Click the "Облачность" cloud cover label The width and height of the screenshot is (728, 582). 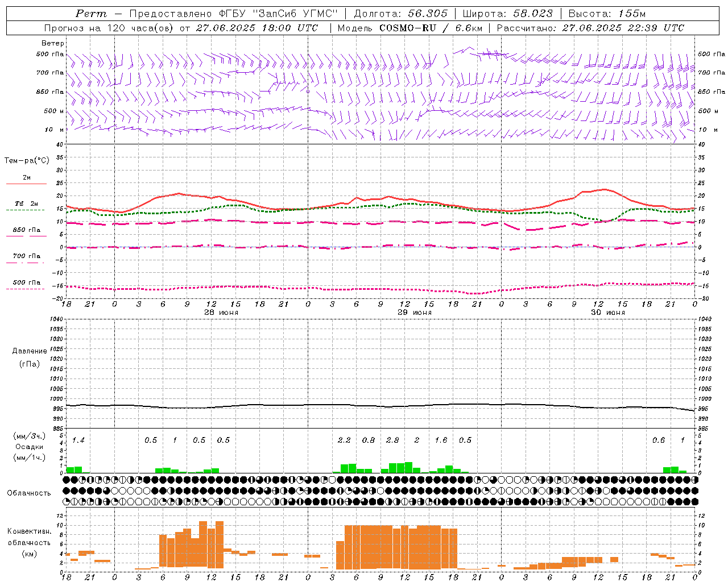click(x=29, y=493)
